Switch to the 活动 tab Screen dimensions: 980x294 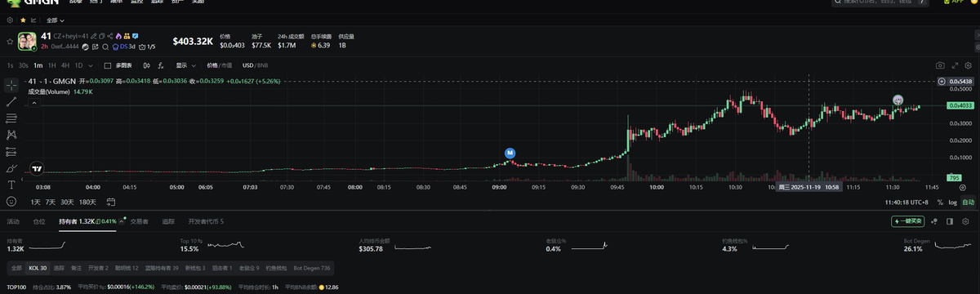point(13,221)
